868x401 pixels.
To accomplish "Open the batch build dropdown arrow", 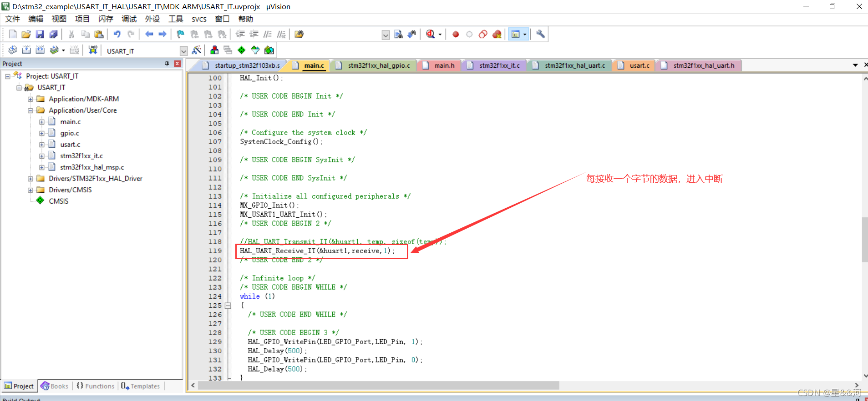I will pos(63,50).
